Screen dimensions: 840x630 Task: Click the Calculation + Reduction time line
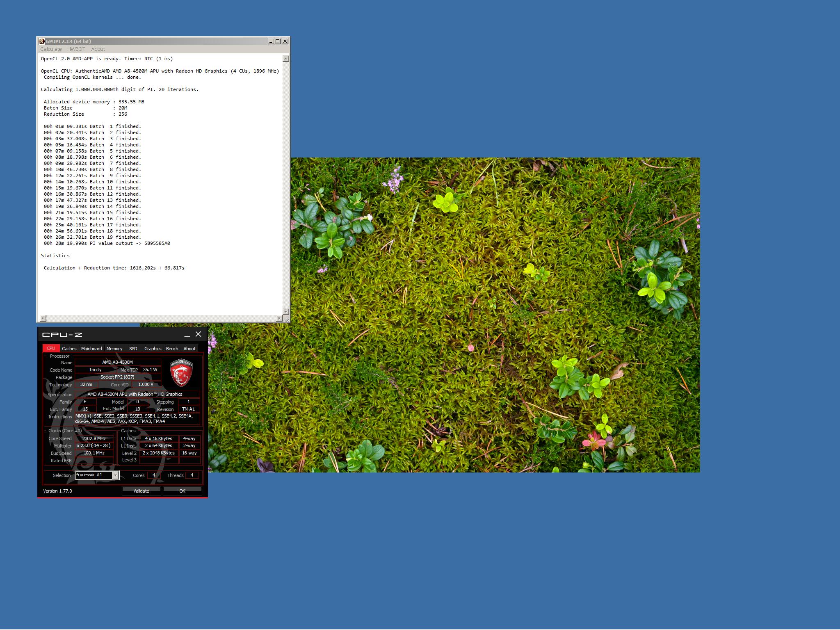coord(114,268)
